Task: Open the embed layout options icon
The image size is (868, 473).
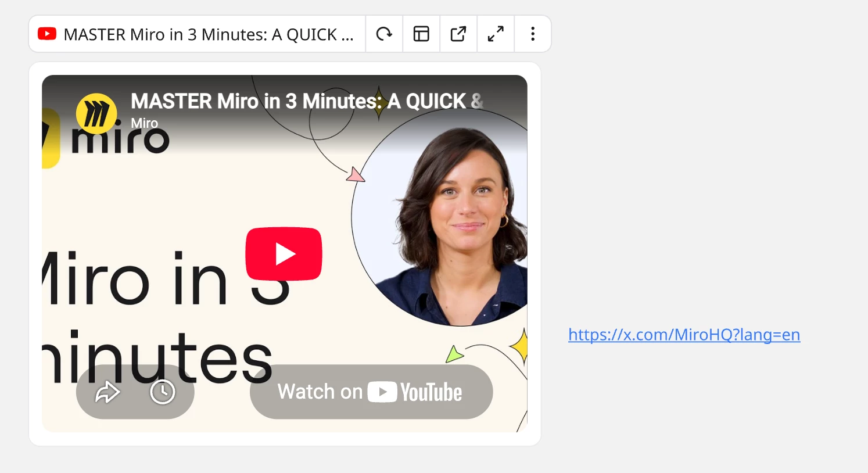Action: [x=421, y=34]
